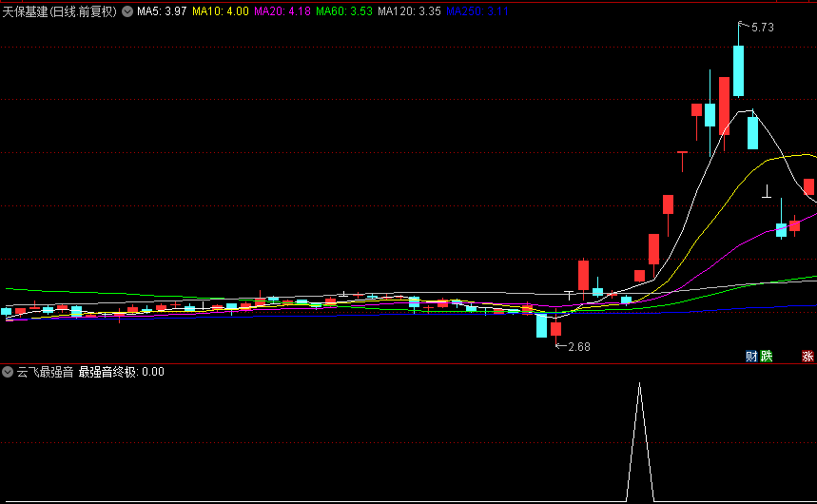Screen dimensions: 817x504
Task: Click the green 跌 marker icon
Action: [x=767, y=357]
